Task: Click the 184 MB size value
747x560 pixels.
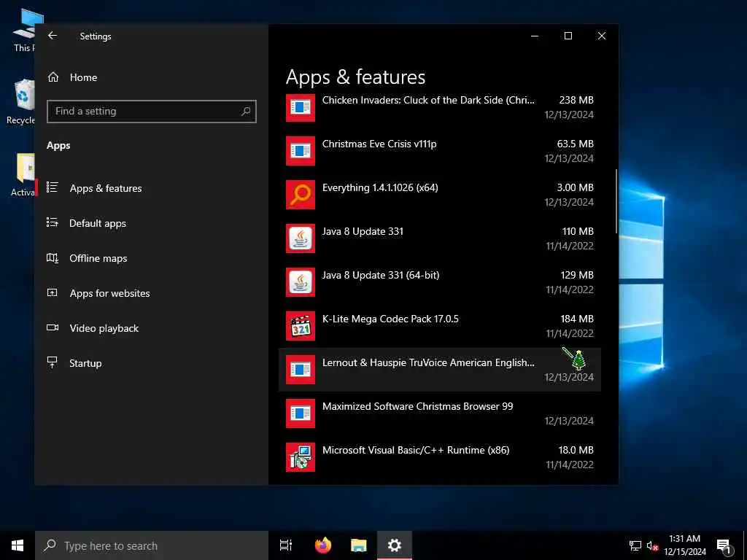Action: [577, 319]
